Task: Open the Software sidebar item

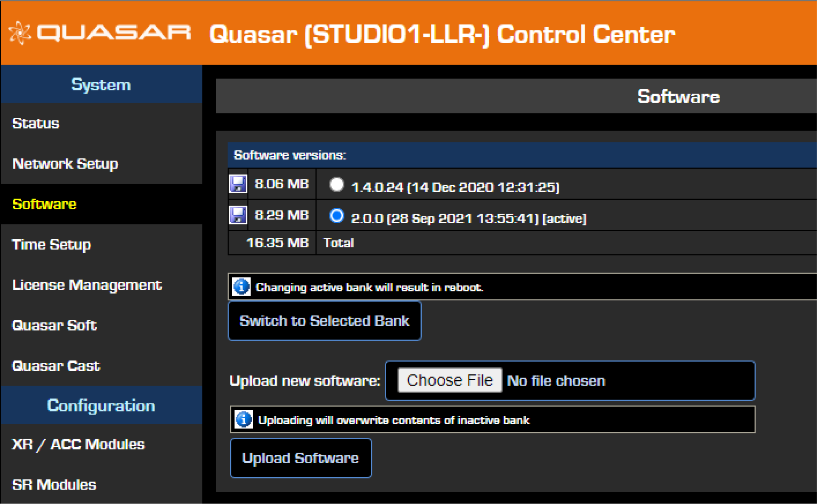Action: click(x=101, y=204)
